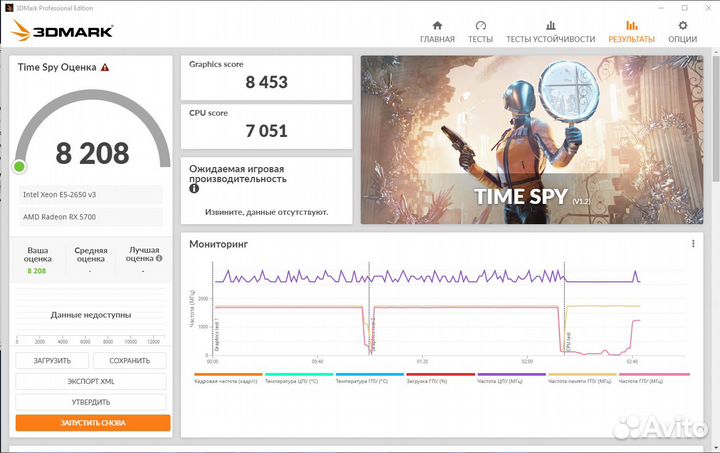Click info icon under Ожидаемая игровая производительность
Image resolution: width=720 pixels, height=453 pixels.
[x=194, y=189]
